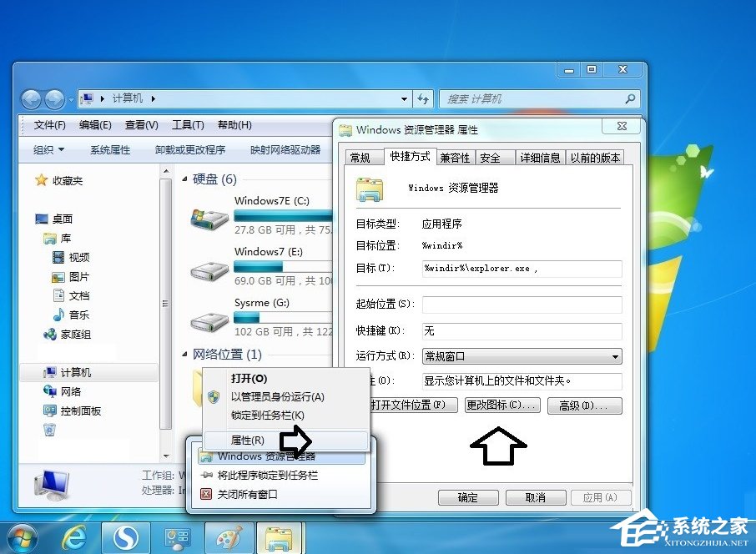Collapse the 硬盘 (6) section
Viewport: 756px width, 554px height.
point(185,179)
